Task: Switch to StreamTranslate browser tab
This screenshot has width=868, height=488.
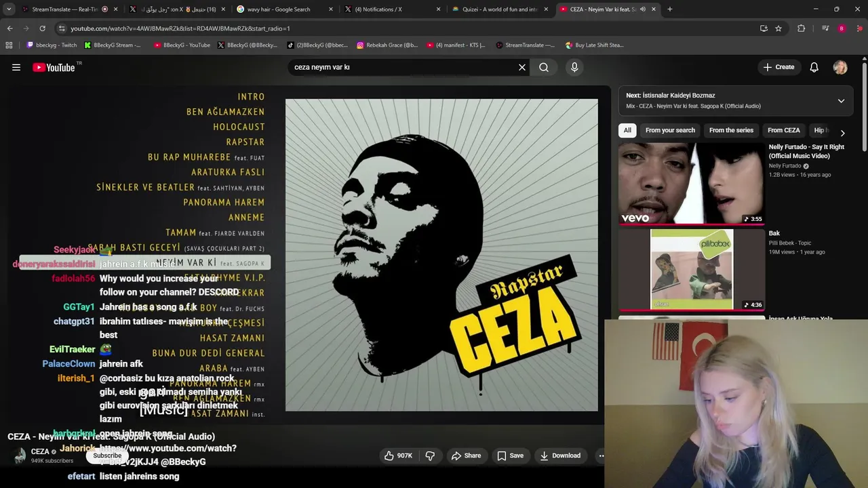Action: 65,9
